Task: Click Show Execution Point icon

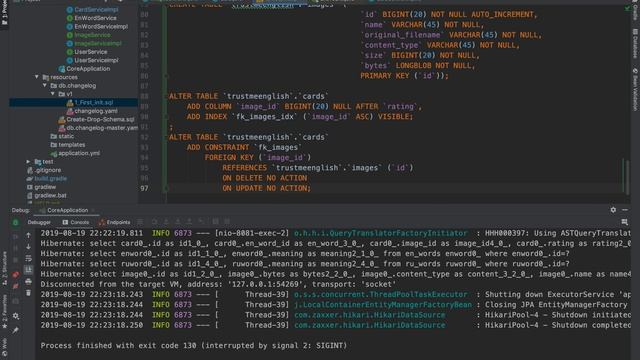Action: click(x=140, y=222)
